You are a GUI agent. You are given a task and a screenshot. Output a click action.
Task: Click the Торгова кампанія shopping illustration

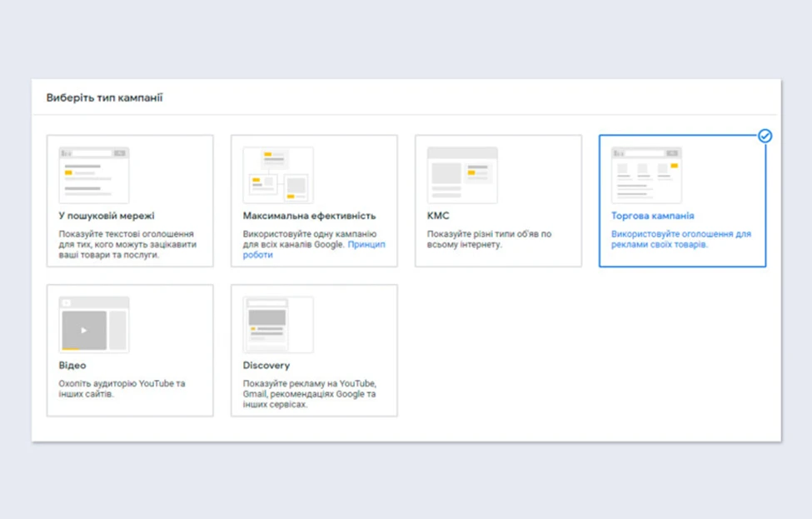point(646,175)
